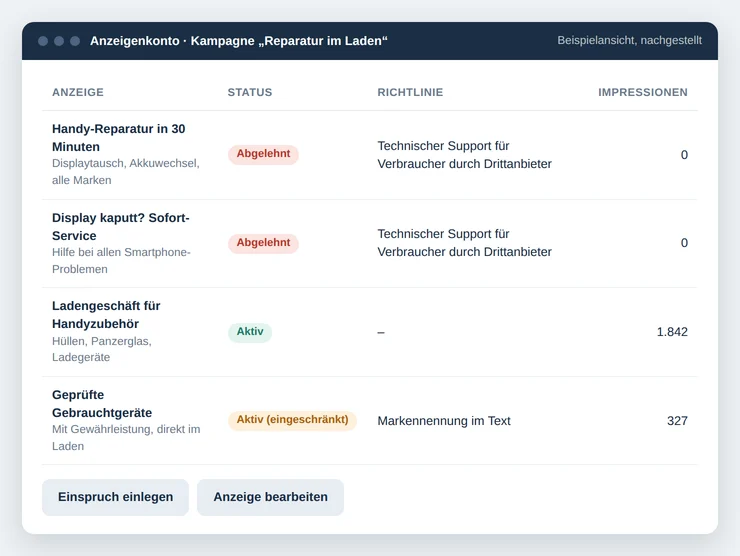The width and height of the screenshot is (740, 556).
Task: Select the ad 'Handy-Reparatur in 30 Minuten'
Action: [118, 137]
